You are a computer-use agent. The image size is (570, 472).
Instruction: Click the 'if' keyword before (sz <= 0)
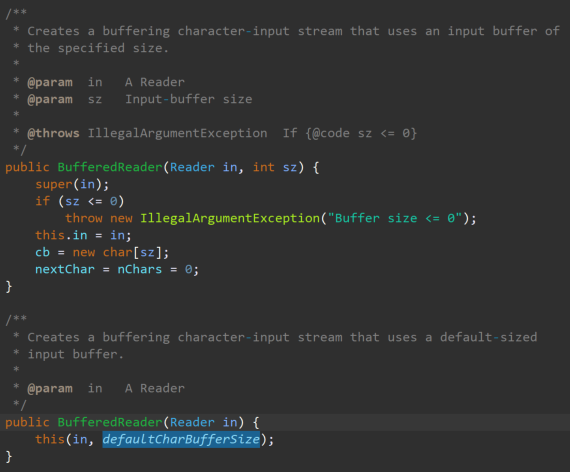point(43,201)
